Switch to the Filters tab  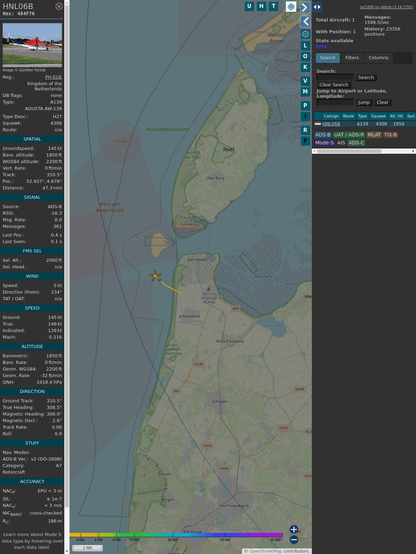(352, 58)
